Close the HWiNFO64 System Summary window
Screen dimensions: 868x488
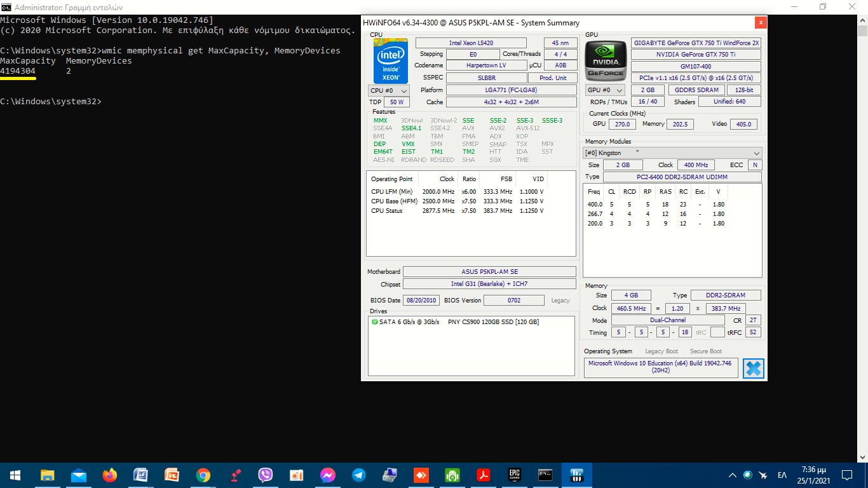pyautogui.click(x=760, y=22)
